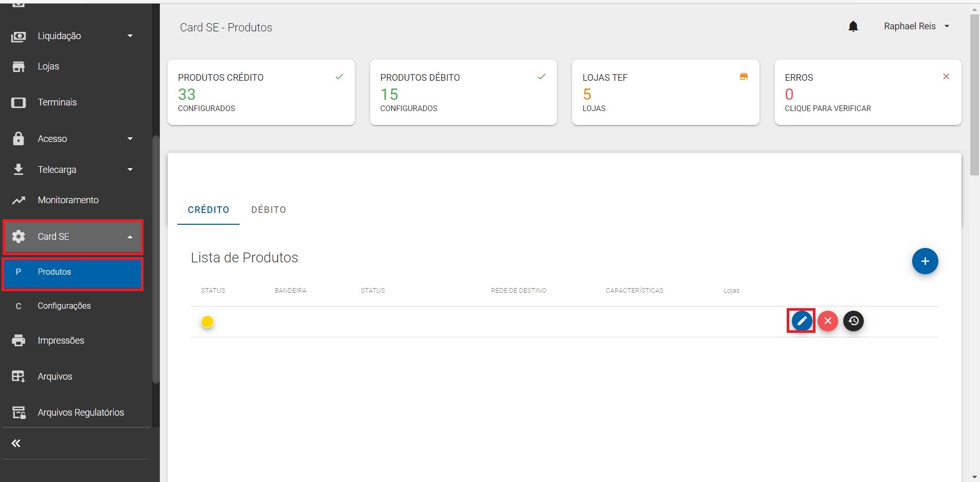Click the blue pencil edit icon

(802, 321)
